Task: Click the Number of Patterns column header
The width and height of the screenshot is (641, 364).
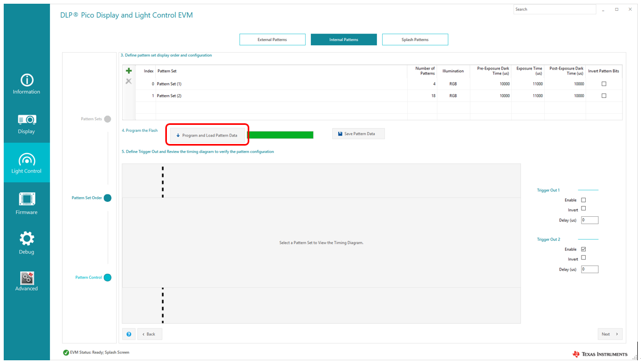Action: (425, 71)
